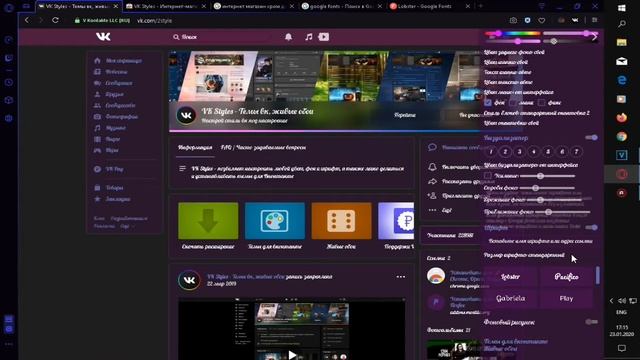This screenshot has width=640, height=360.
Task: Click the video play icon in VK header
Action: click(324, 37)
